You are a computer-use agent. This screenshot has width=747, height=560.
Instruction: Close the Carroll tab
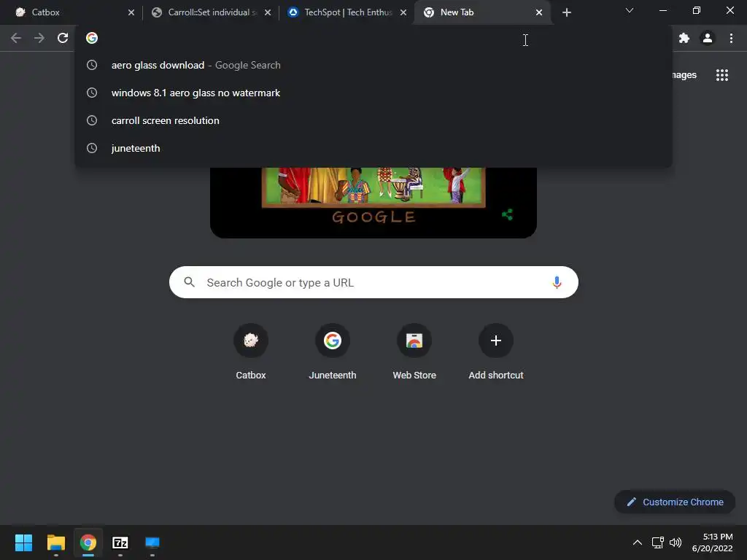click(x=268, y=12)
